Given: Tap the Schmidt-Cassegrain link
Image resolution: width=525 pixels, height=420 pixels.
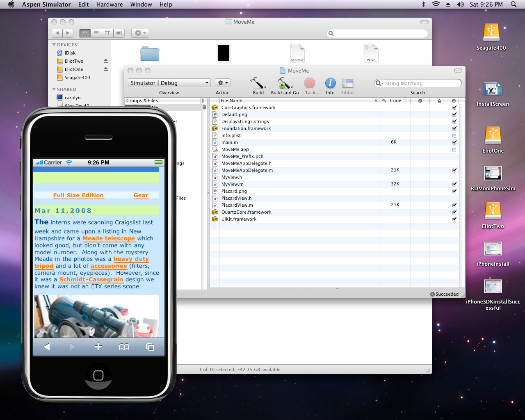Looking at the screenshot, I should 91,279.
